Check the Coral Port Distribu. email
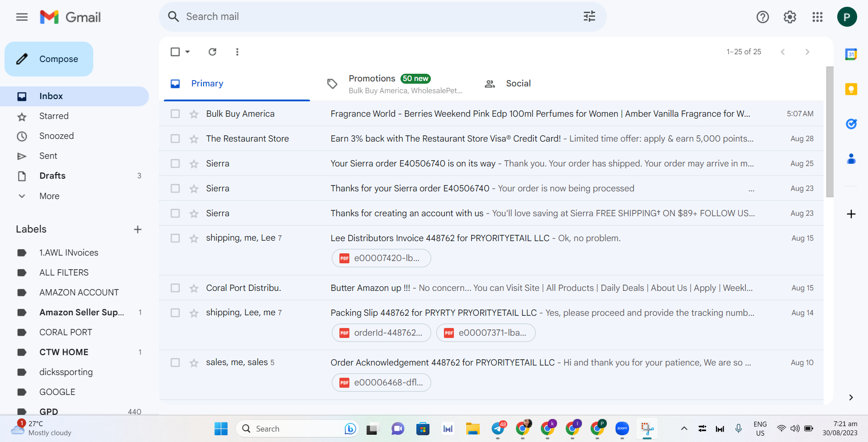The height and width of the screenshot is (442, 868). pyautogui.click(x=175, y=288)
